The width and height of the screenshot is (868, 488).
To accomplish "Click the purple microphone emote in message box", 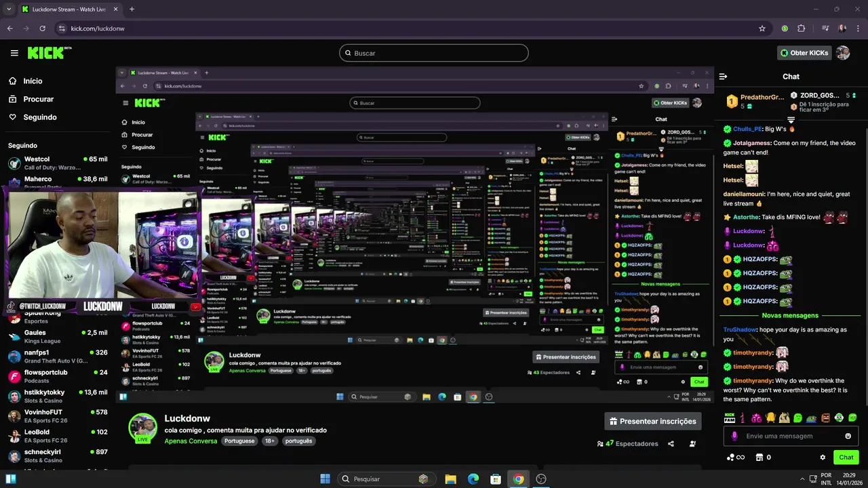I will click(734, 436).
